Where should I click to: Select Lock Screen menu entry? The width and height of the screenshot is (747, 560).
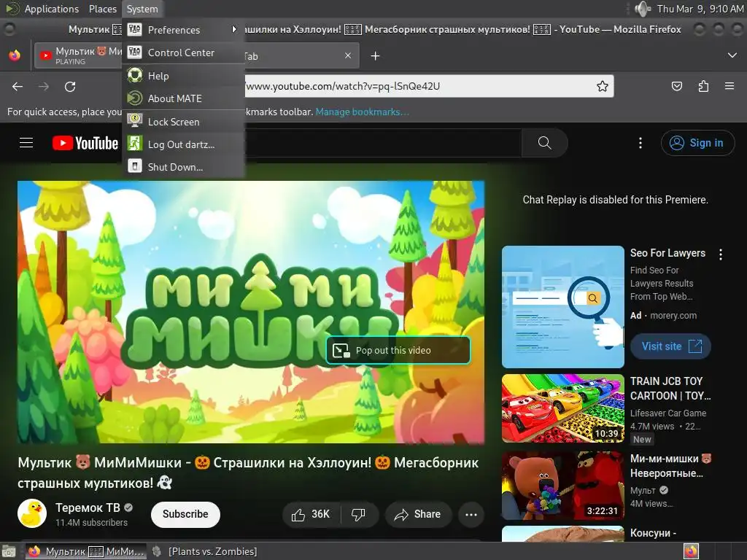coord(183,122)
